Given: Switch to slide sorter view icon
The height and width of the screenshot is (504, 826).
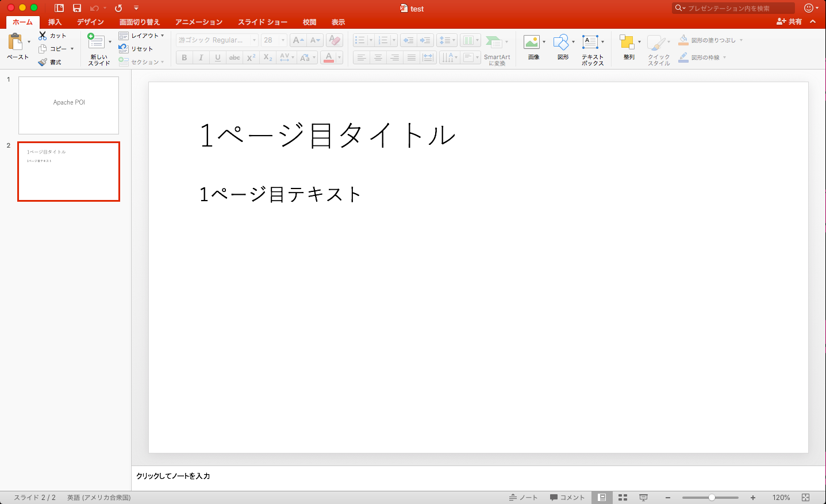Looking at the screenshot, I should pyautogui.click(x=623, y=498).
